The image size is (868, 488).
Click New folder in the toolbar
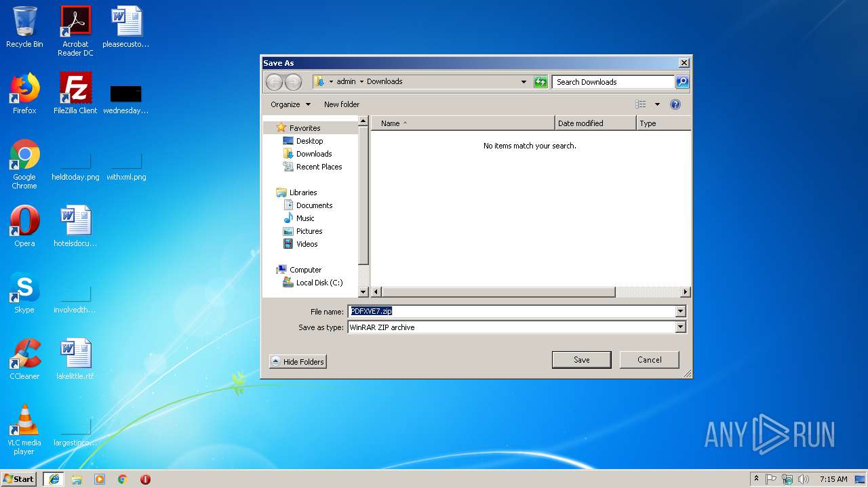342,104
